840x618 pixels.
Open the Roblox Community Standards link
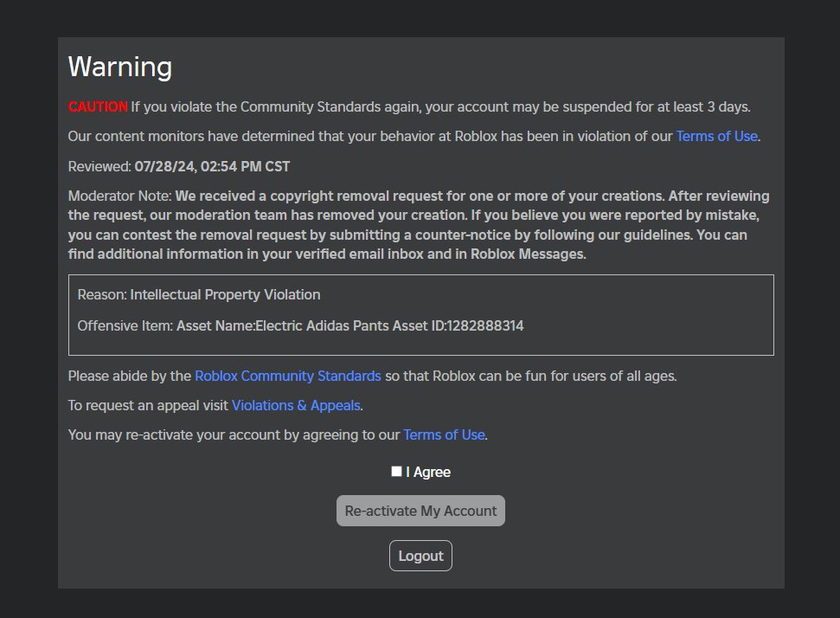coord(288,376)
